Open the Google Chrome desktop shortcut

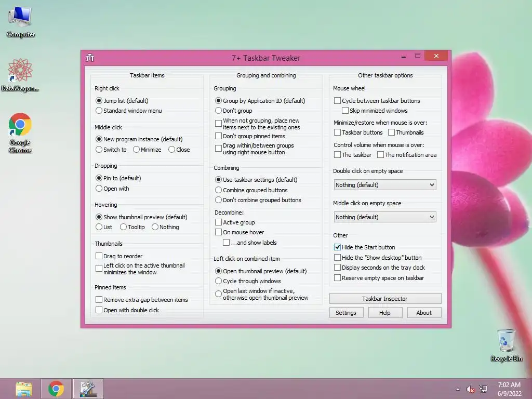[20, 132]
